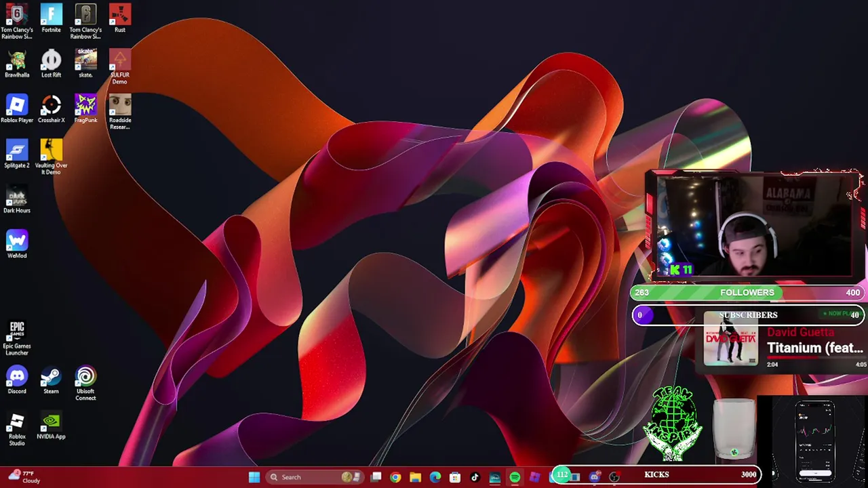Viewport: 868px width, 488px height.
Task: Select the Lost Rift desktop shortcut
Action: [x=51, y=64]
